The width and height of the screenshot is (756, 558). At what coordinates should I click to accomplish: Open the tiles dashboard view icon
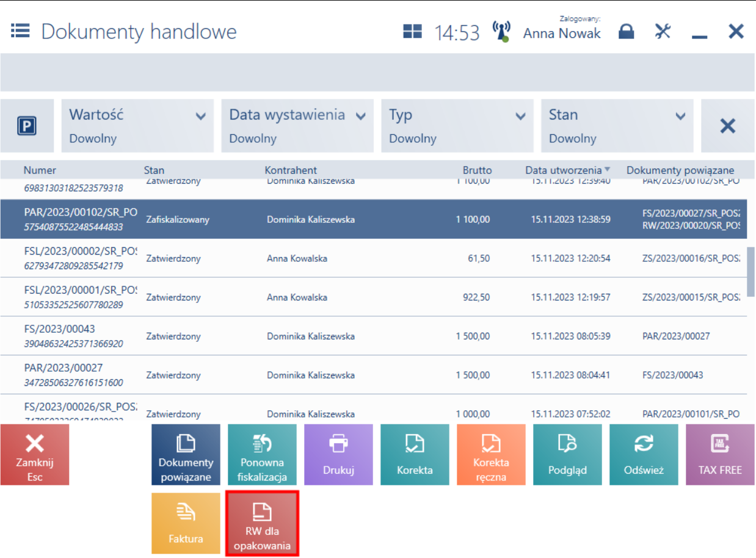[413, 31]
